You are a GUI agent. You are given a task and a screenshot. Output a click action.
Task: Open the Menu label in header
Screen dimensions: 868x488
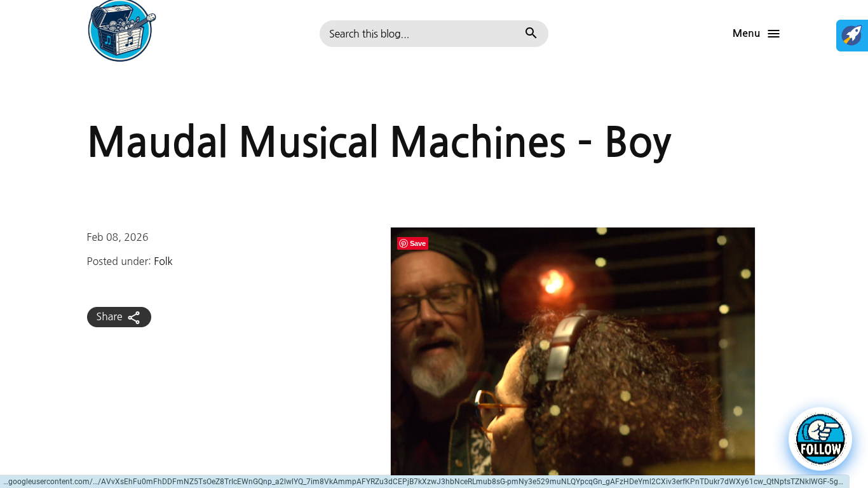[x=746, y=34]
